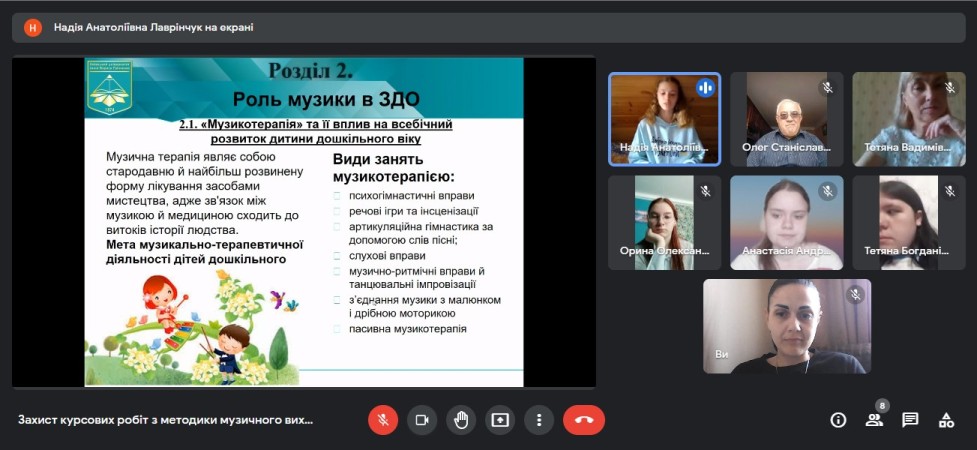Open the activities shapes icon
977x450 pixels.
click(x=946, y=420)
